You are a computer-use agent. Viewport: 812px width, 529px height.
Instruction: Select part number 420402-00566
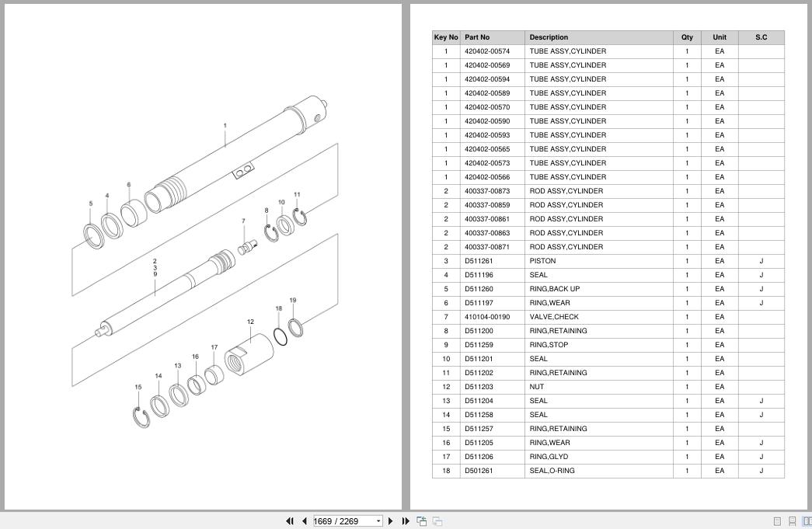[486, 177]
